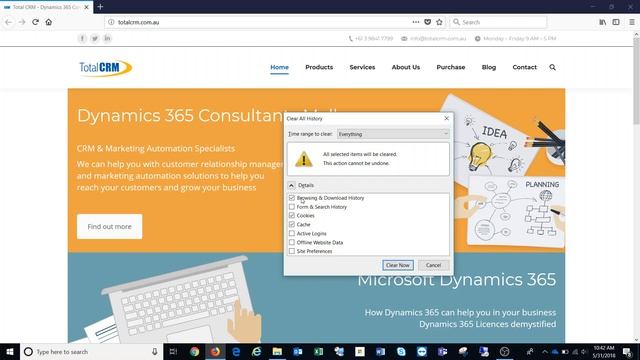Click the TotalCRM logo
640x360 pixels.
(105, 68)
